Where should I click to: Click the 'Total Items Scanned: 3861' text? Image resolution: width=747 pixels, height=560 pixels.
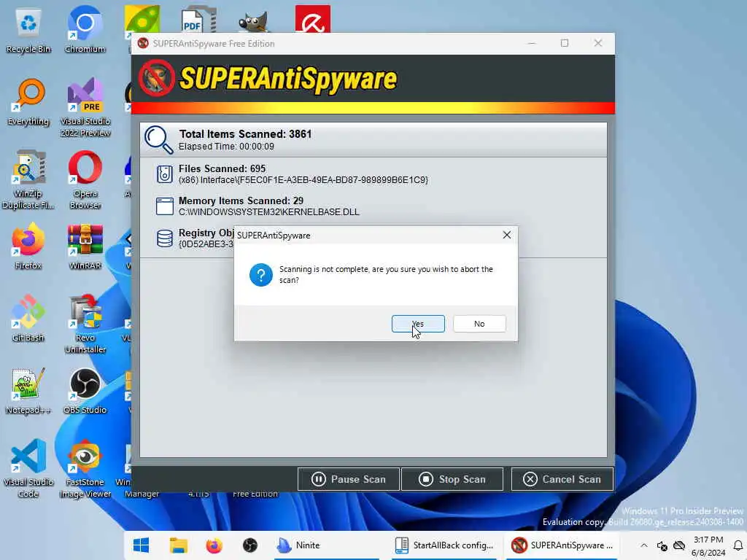point(245,134)
